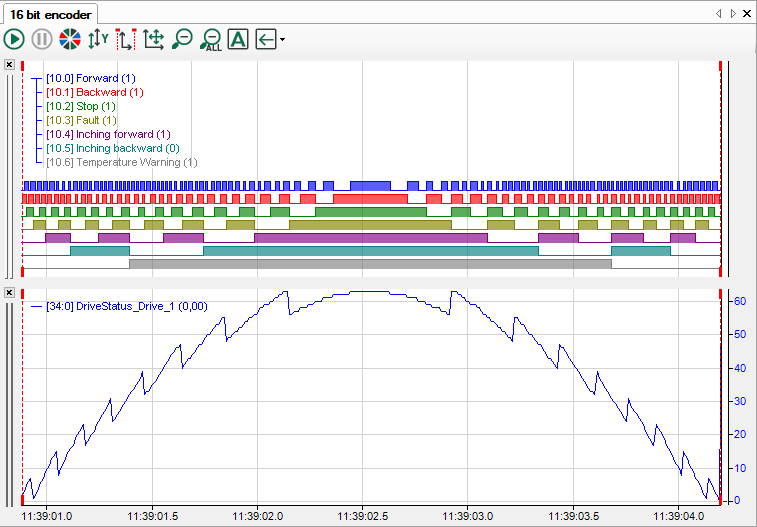Select the 16 bit encoder tab
This screenshot has width=757, height=527.
coord(50,15)
